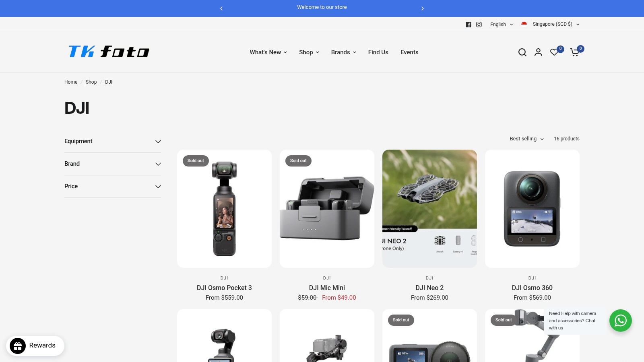Open the shopping cart icon
The width and height of the screenshot is (644, 362).
tap(575, 52)
